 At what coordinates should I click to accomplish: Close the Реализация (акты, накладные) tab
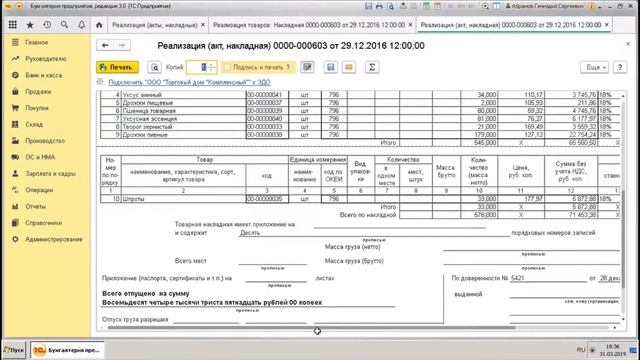[x=203, y=25]
